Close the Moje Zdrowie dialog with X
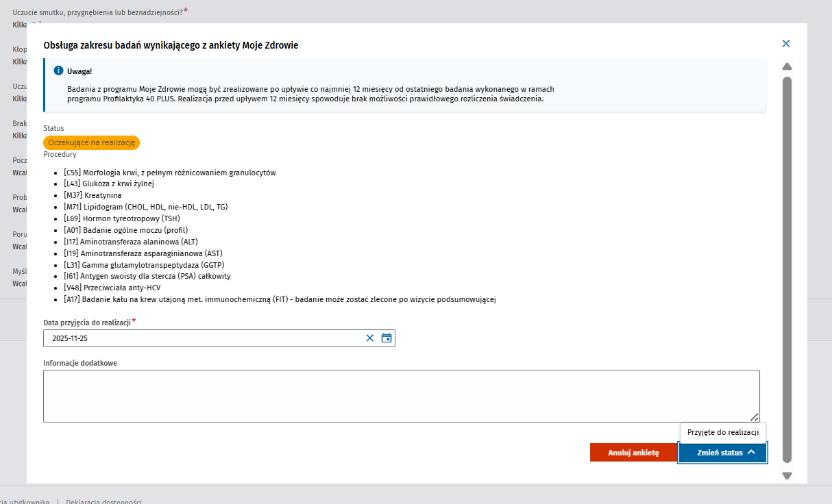Viewport: 832px width, 504px height. tap(786, 44)
